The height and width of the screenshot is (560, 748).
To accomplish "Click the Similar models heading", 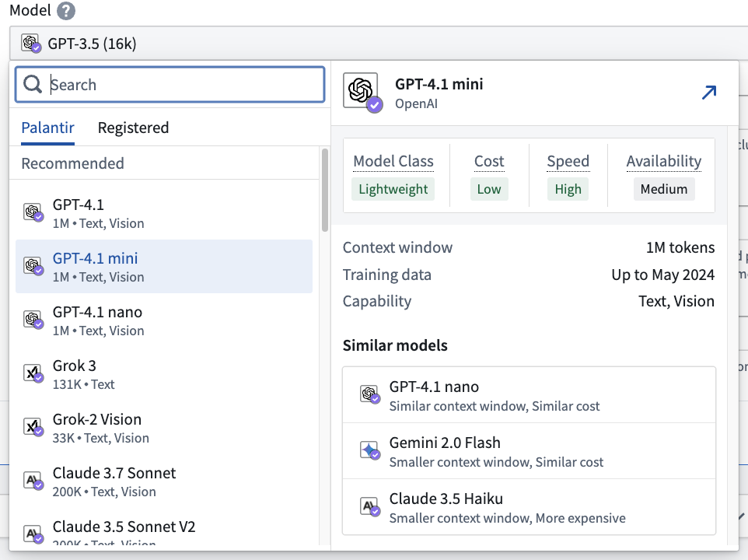I will pyautogui.click(x=395, y=345).
